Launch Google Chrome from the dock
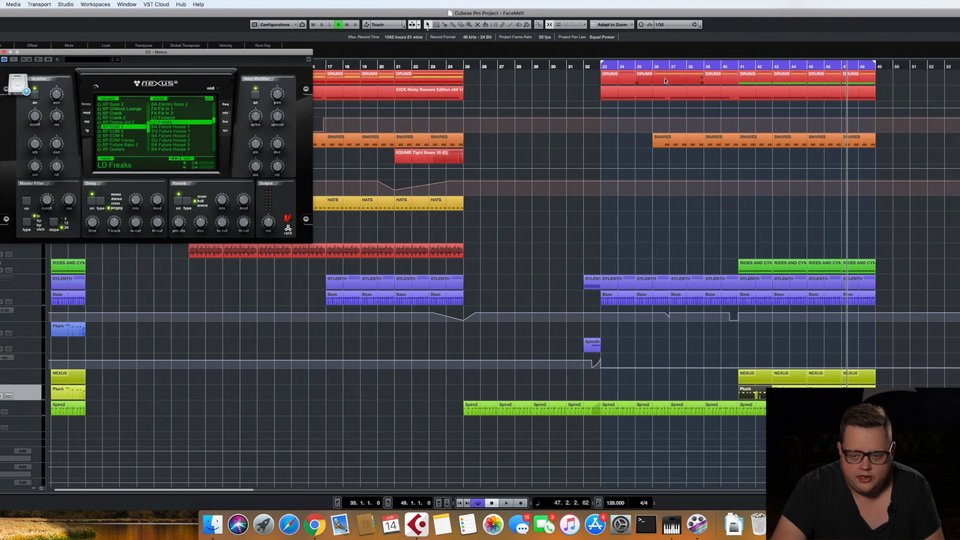Image resolution: width=960 pixels, height=540 pixels. [x=314, y=525]
